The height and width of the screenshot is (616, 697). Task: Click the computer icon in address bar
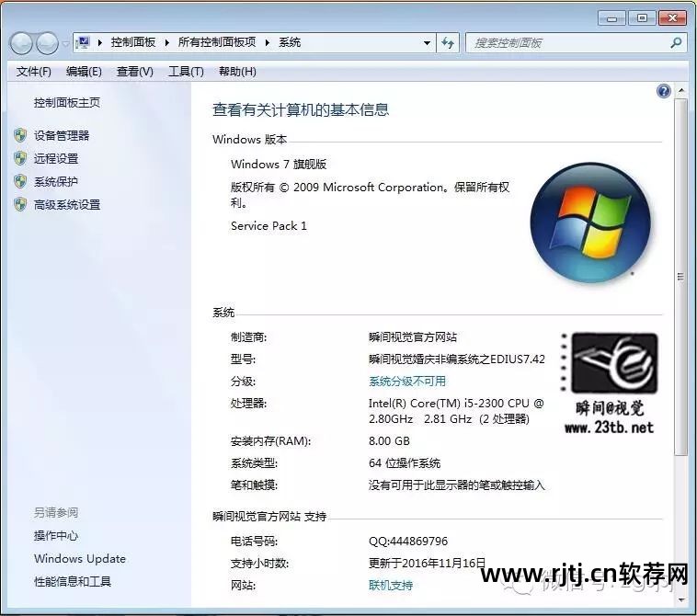(x=83, y=42)
